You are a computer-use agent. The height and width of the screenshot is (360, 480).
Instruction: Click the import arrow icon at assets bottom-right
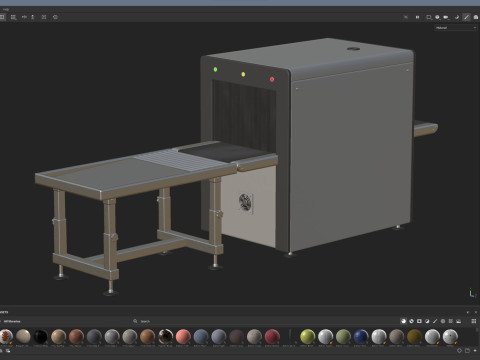click(x=475, y=351)
